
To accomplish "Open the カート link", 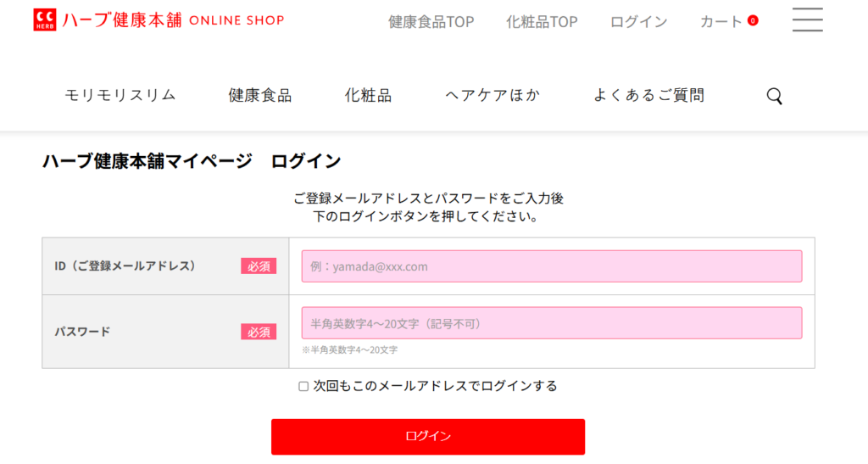I will tap(721, 21).
